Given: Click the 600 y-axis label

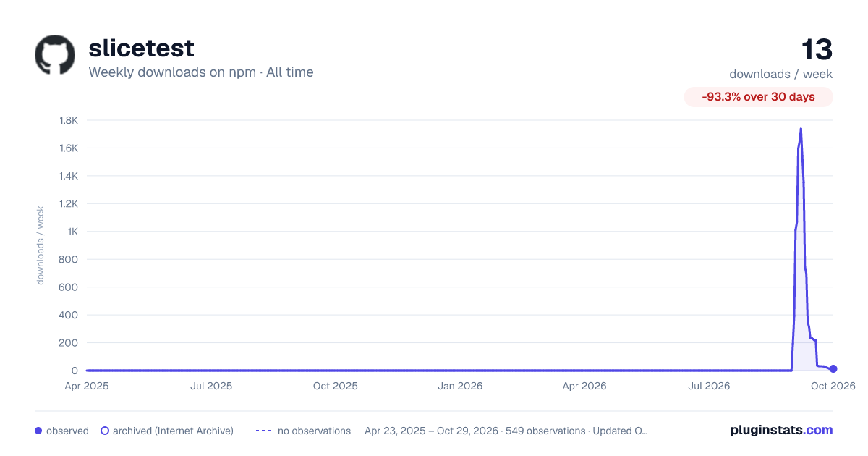Looking at the screenshot, I should point(69,287).
